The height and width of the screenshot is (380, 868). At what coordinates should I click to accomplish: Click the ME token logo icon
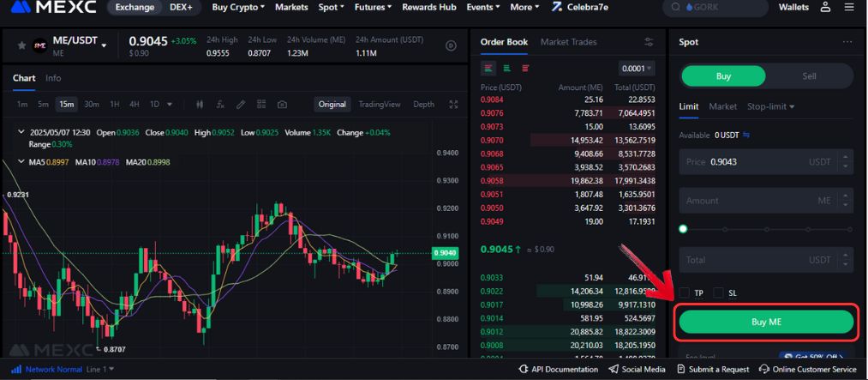coord(40,45)
